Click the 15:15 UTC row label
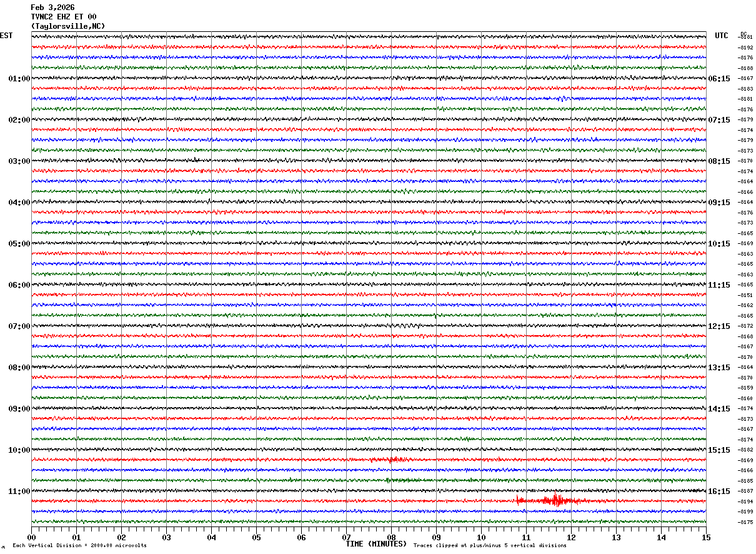 click(719, 450)
